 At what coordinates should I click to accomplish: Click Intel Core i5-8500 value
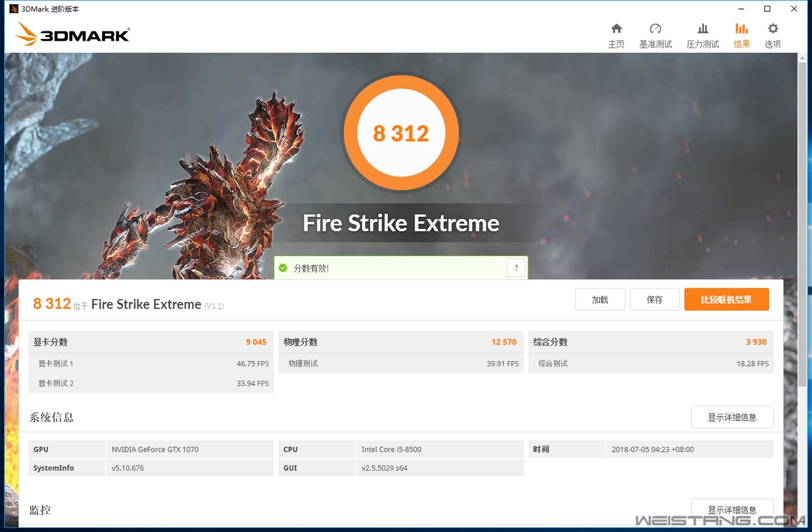point(391,449)
